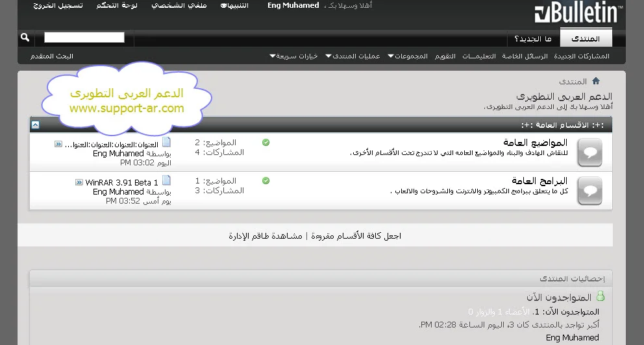Click green check icon in المواضيع العامة row

click(x=266, y=143)
